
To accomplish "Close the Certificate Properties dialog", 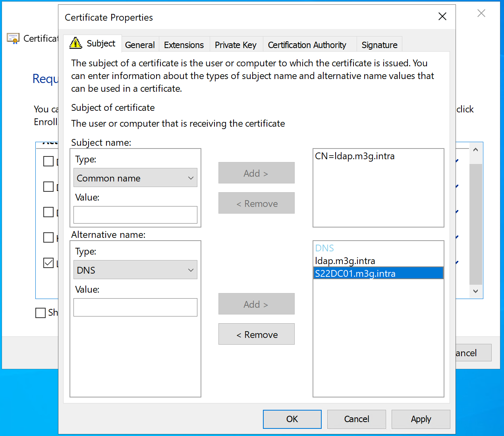I will pos(442,17).
